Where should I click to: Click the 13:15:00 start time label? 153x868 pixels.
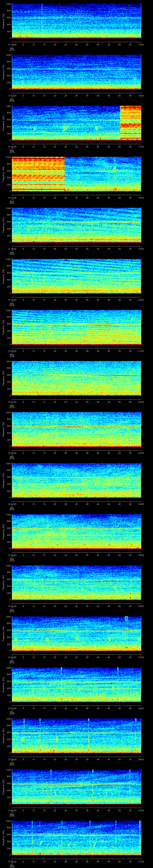(x=12, y=96)
